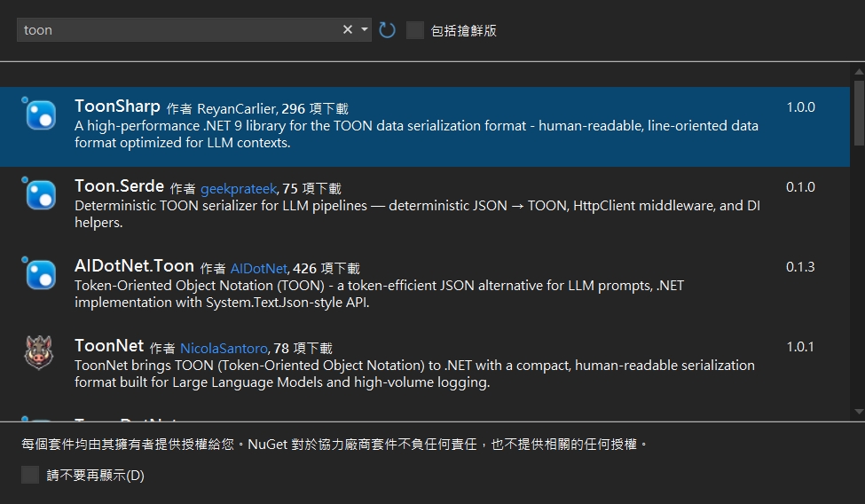Click Toon.Serde version 0.1.0

click(x=800, y=187)
